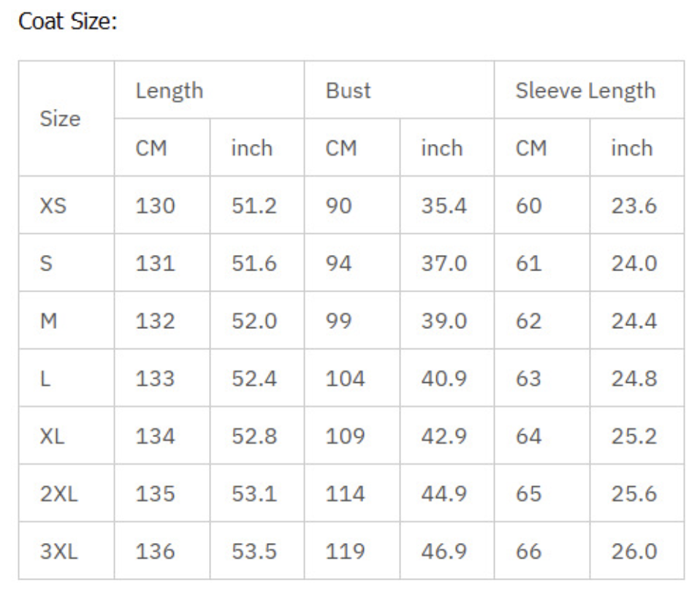This screenshot has height=592, width=700.
Task: Click the 99 CM bust value
Action: click(x=339, y=321)
